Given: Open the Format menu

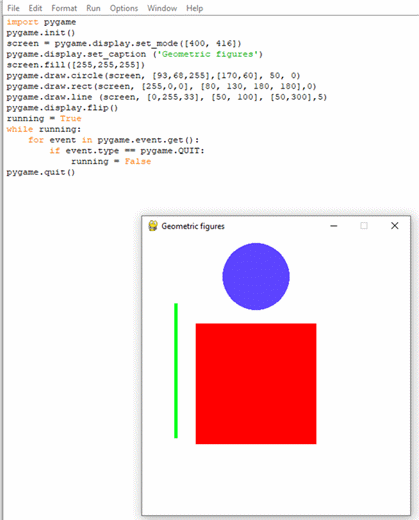Looking at the screenshot, I should (64, 8).
